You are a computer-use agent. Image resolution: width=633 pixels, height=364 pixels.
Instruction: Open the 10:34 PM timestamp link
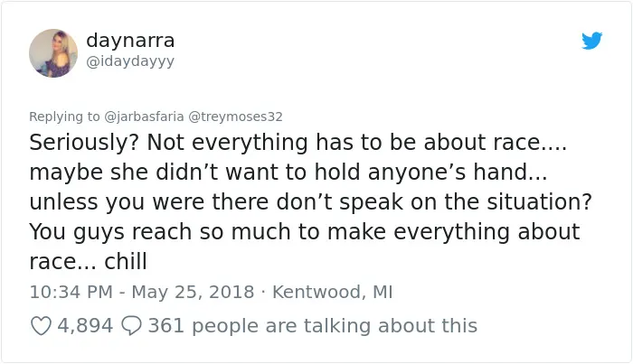[71, 292]
